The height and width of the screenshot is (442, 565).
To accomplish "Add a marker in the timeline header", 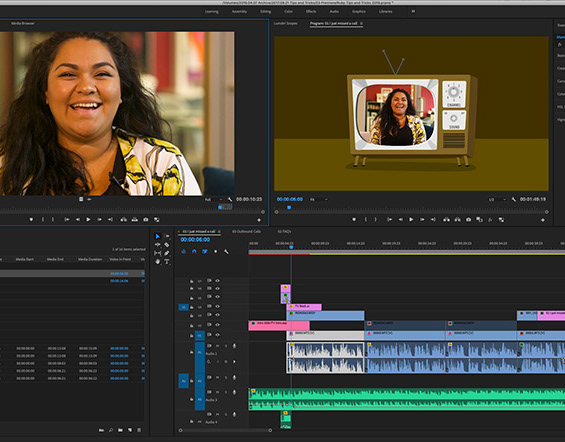I will click(x=215, y=251).
